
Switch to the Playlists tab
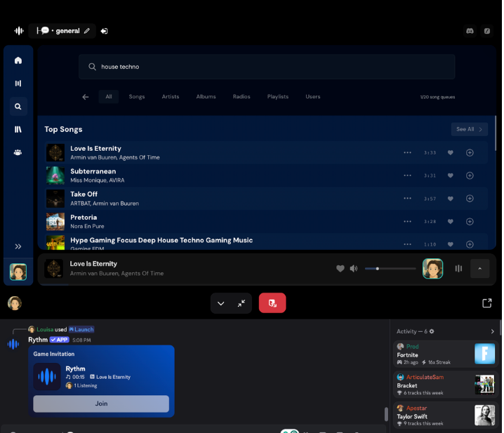tap(278, 96)
